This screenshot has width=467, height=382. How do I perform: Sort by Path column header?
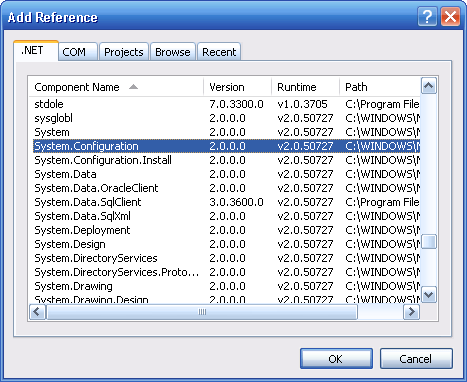tap(380, 87)
